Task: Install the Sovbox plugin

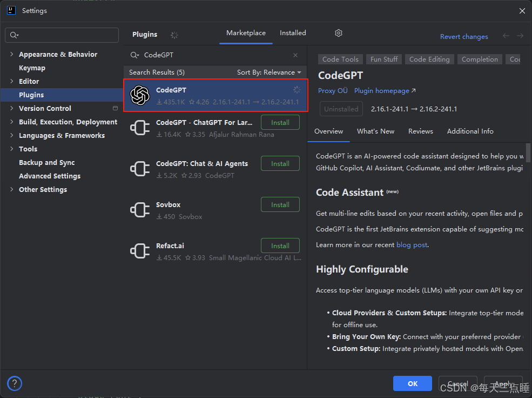Action: pyautogui.click(x=280, y=205)
